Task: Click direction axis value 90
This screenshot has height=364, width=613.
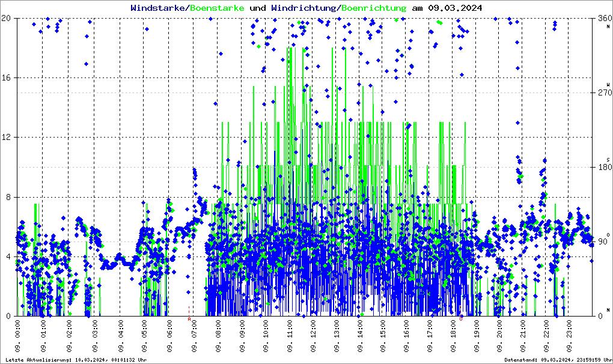Action: point(602,241)
